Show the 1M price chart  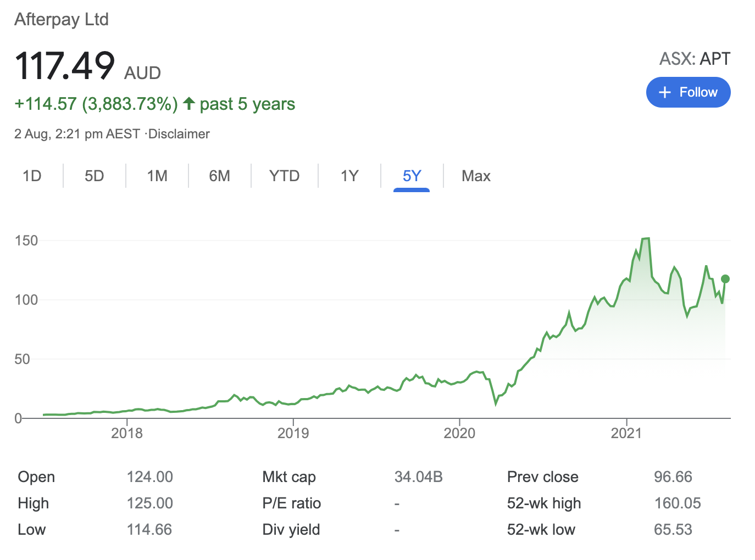click(157, 176)
